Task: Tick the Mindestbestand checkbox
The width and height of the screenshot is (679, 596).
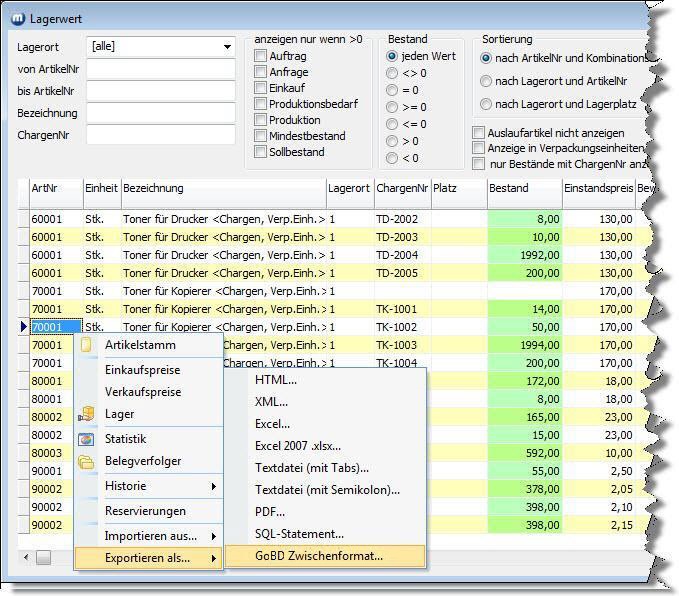Action: coord(261,136)
